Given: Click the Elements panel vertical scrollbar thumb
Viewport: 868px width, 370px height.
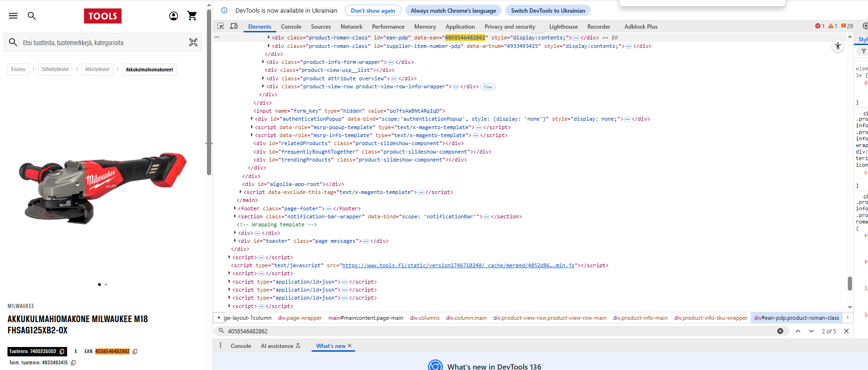Looking at the screenshot, I should (850, 284).
